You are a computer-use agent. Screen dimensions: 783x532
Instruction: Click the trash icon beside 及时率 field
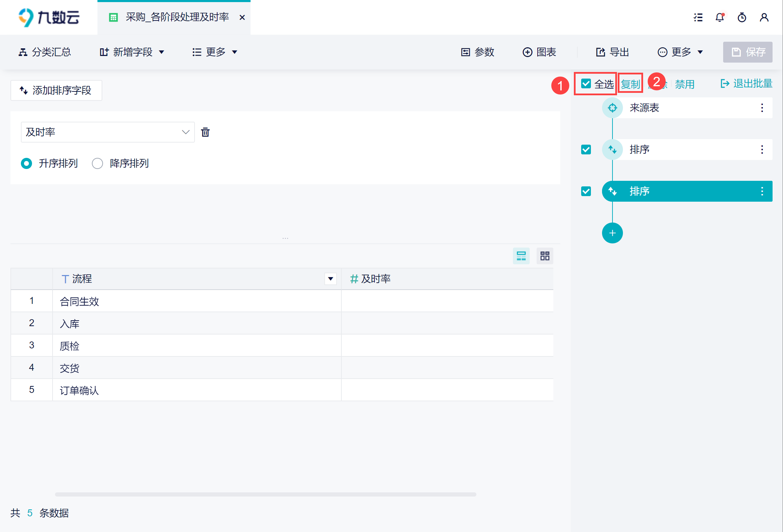coord(205,132)
